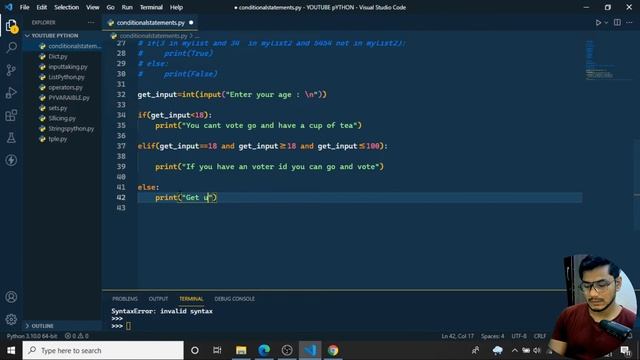Open the Search view in activity bar
Viewport: 640px width, 360px height.
(11, 47)
